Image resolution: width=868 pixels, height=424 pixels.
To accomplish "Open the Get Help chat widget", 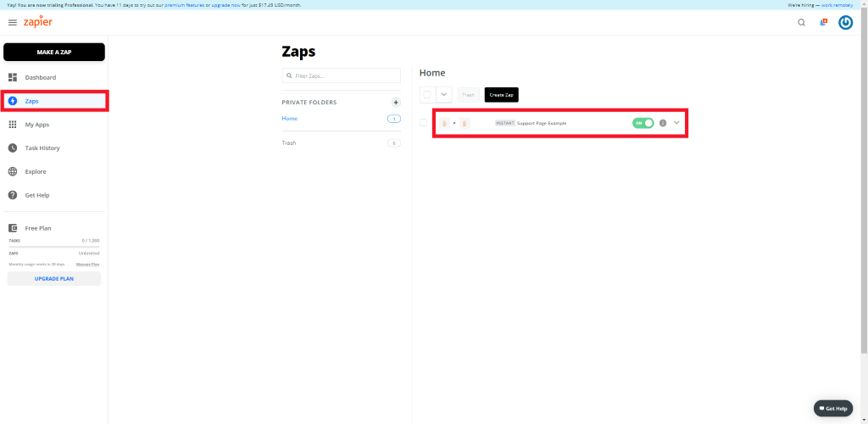I will 834,409.
